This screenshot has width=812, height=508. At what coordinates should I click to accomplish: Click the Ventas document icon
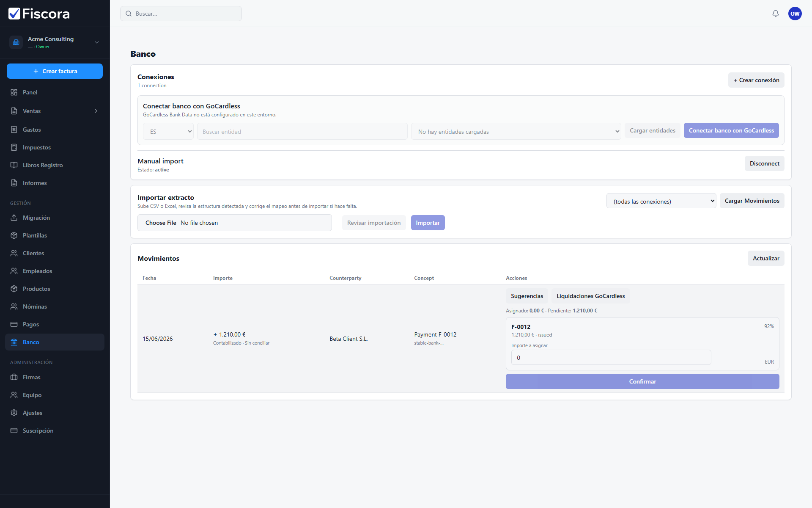(14, 111)
